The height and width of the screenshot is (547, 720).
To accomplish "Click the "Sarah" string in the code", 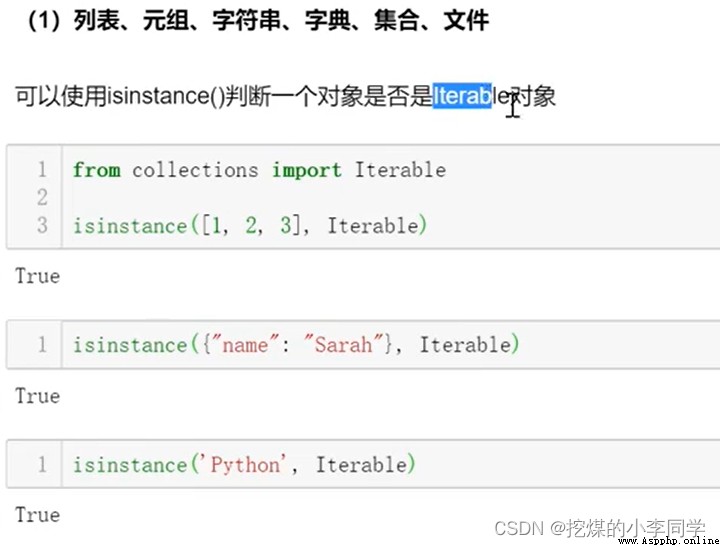I will (343, 345).
